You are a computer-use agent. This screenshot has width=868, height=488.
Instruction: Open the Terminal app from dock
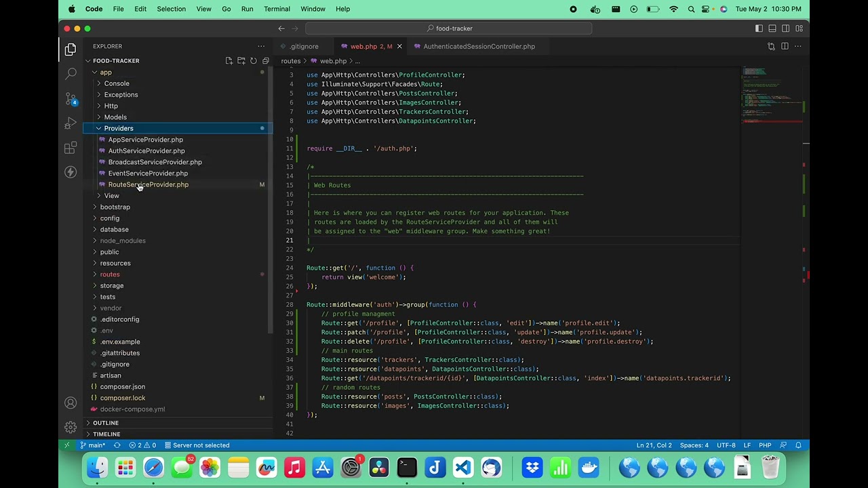pyautogui.click(x=407, y=468)
